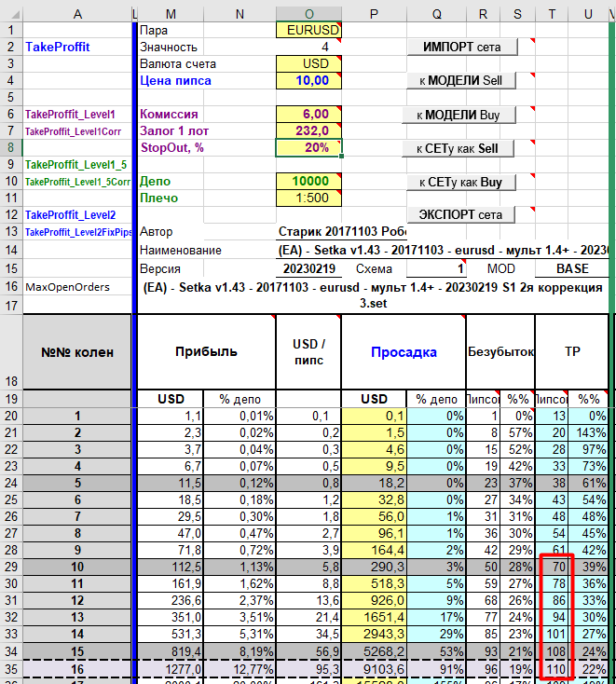616x684 pixels.
Task: Select TP pips cell 101 for knee 14
Action: pyautogui.click(x=552, y=634)
